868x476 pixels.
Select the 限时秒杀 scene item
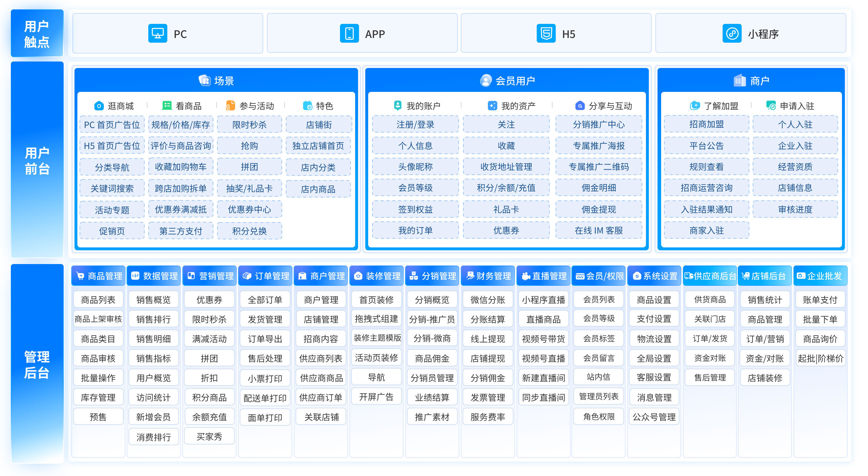(x=249, y=125)
